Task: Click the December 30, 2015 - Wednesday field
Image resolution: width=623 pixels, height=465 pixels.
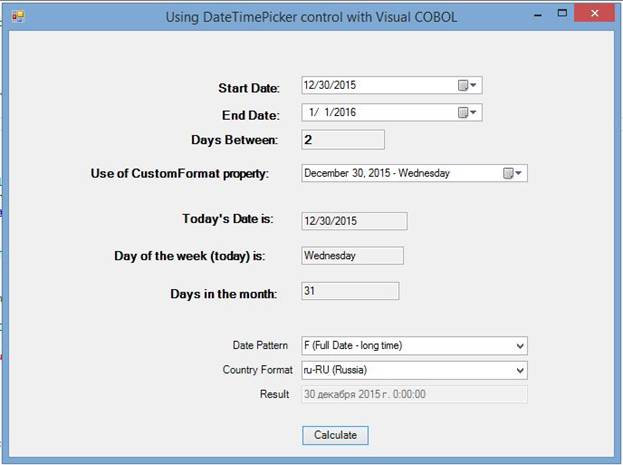Action: (398, 173)
